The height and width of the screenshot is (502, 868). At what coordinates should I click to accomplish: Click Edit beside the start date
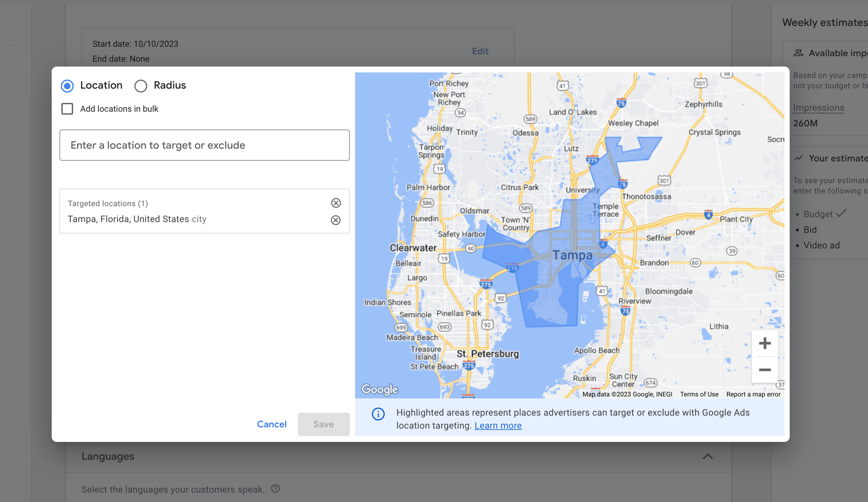(x=480, y=51)
